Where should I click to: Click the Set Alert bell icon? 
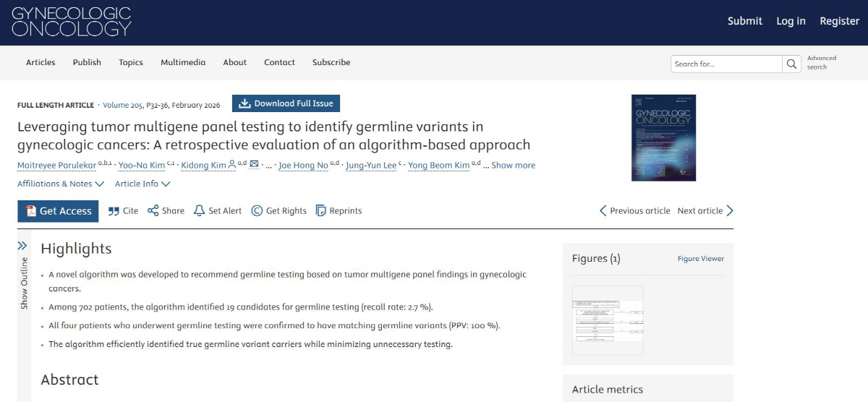point(200,211)
